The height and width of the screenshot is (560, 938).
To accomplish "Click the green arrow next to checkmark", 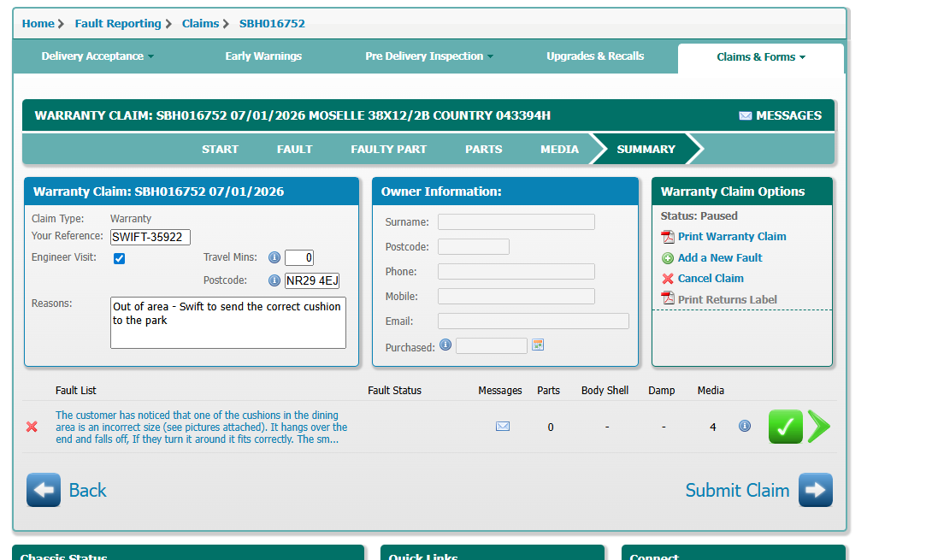I will click(x=818, y=427).
